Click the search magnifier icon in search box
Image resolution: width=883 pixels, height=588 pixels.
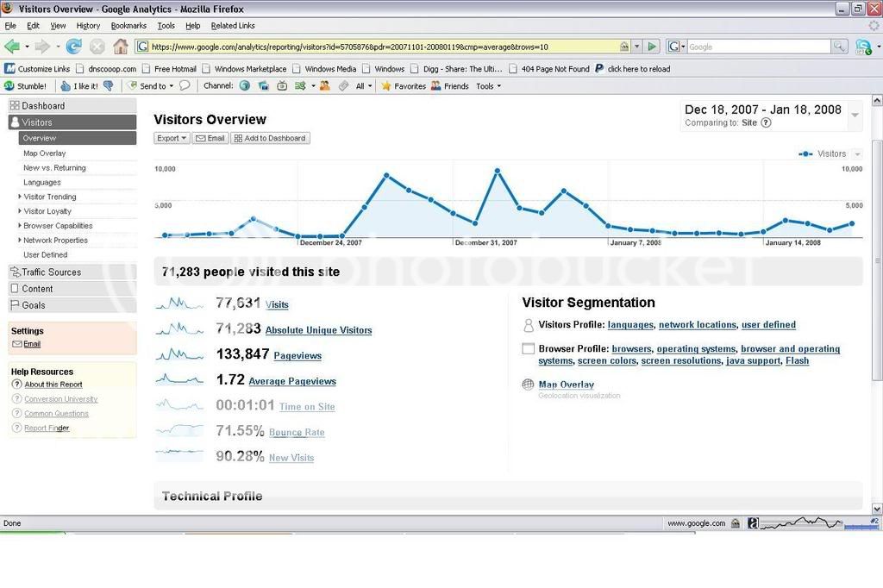(x=839, y=47)
